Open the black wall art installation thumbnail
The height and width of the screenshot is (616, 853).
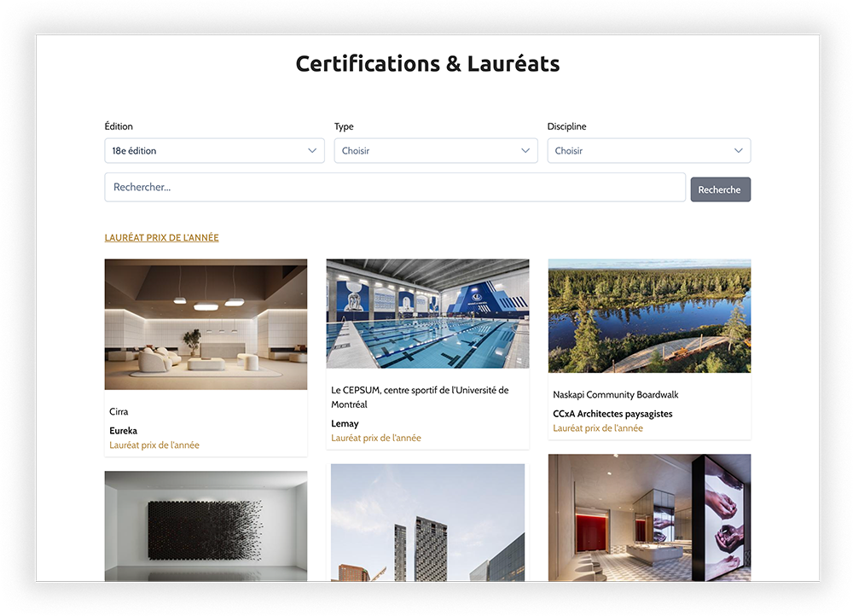tap(206, 526)
